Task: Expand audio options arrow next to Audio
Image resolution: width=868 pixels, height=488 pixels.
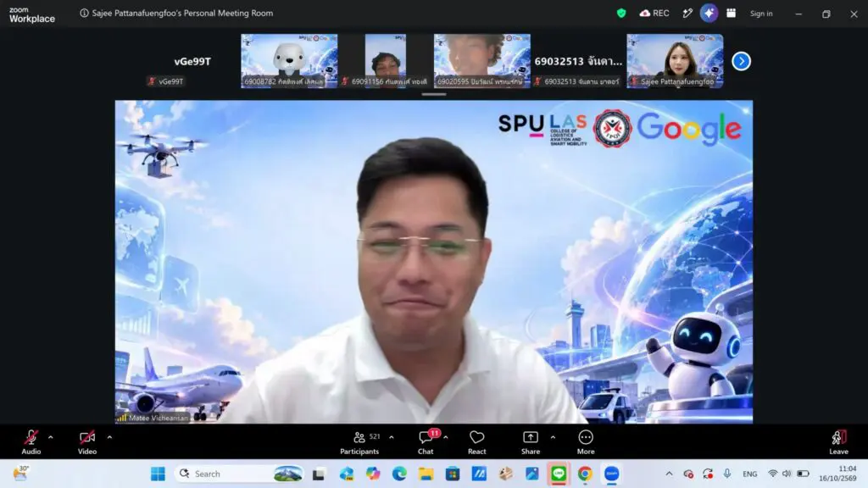Action: pos(50,437)
